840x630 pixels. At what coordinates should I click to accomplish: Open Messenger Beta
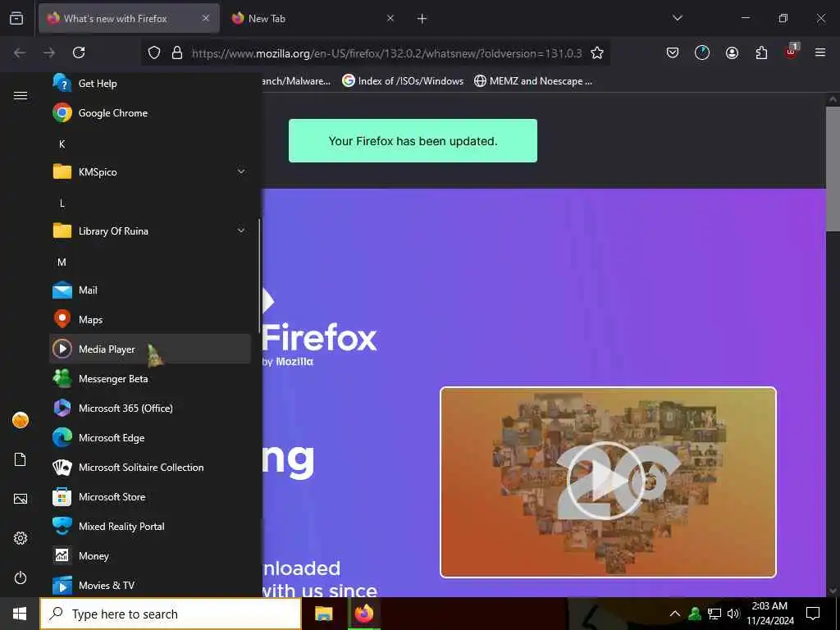[150, 378]
